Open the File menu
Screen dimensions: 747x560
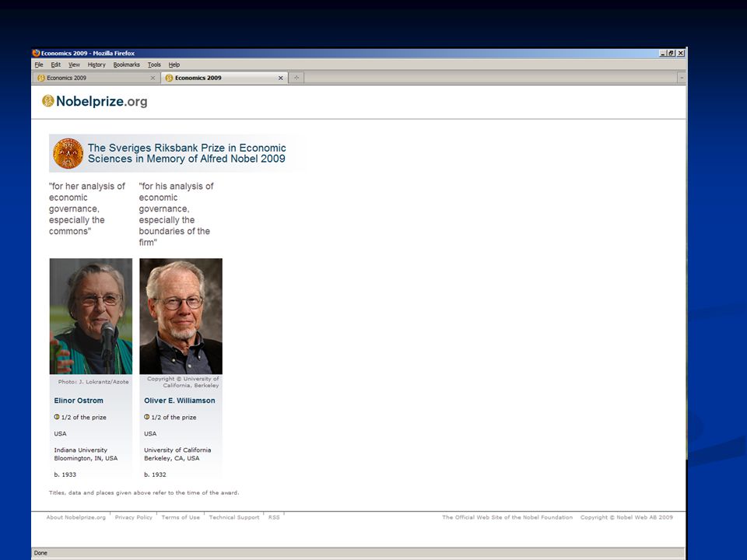point(39,65)
